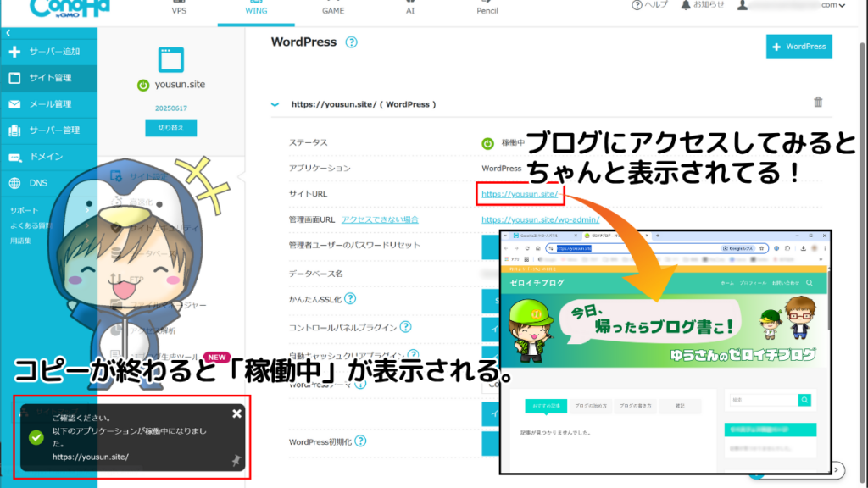868x488 pixels.
Task: Click the 用語集 link in sidebar
Action: 20,241
